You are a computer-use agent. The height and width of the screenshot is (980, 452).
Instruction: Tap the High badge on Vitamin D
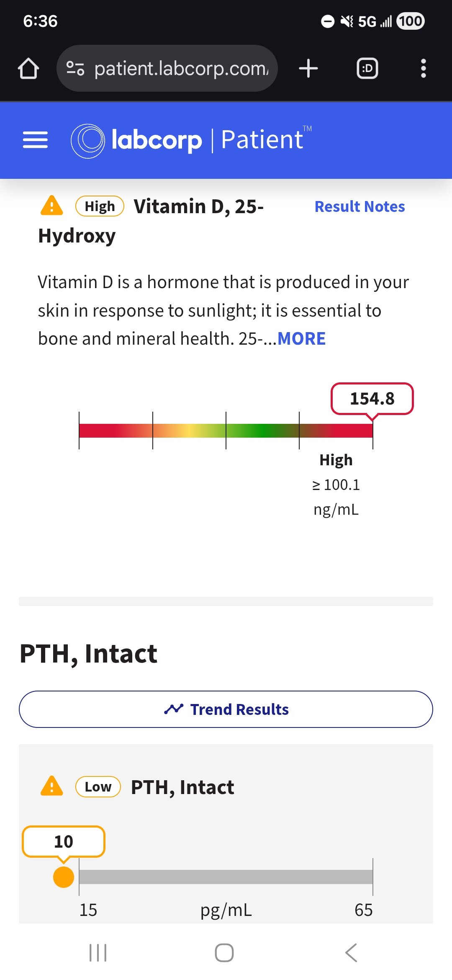(x=100, y=206)
